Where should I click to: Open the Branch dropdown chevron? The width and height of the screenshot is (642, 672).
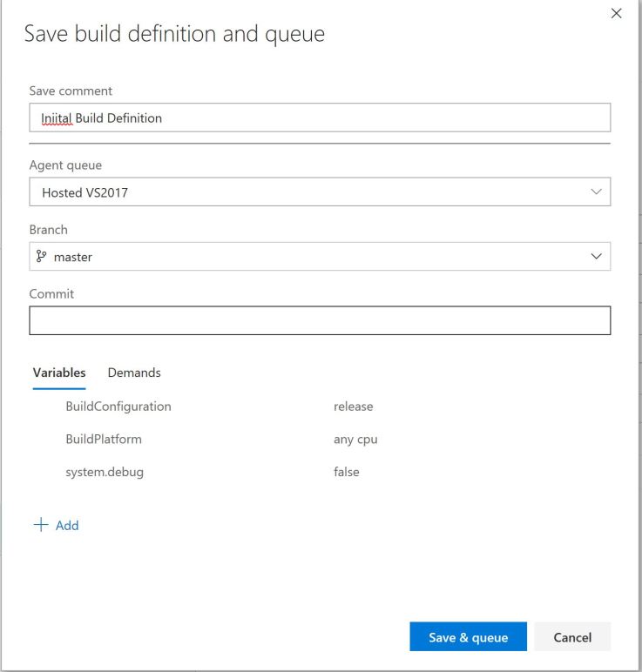point(596,257)
